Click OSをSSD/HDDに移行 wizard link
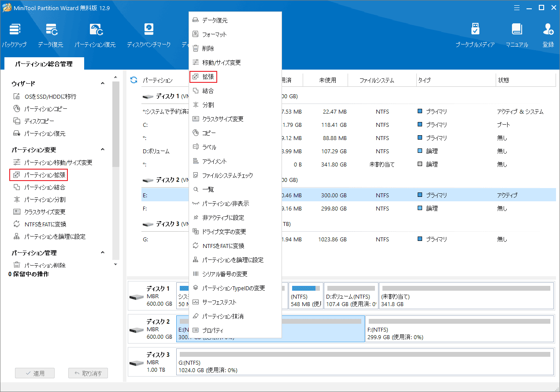This screenshot has width=560, height=392. [50, 96]
